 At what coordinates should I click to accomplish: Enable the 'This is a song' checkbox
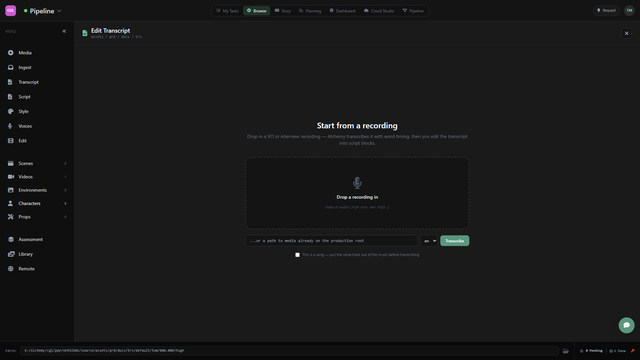pos(298,255)
